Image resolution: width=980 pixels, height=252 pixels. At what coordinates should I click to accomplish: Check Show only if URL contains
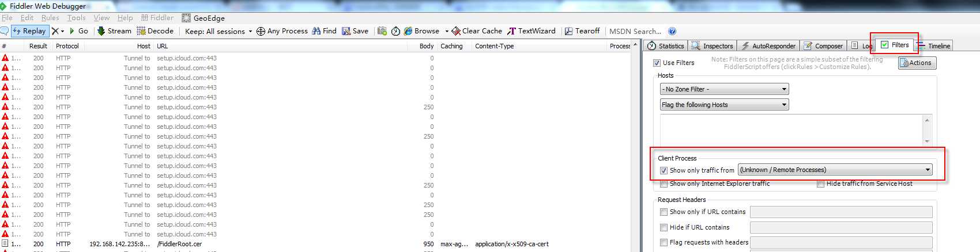[664, 212]
